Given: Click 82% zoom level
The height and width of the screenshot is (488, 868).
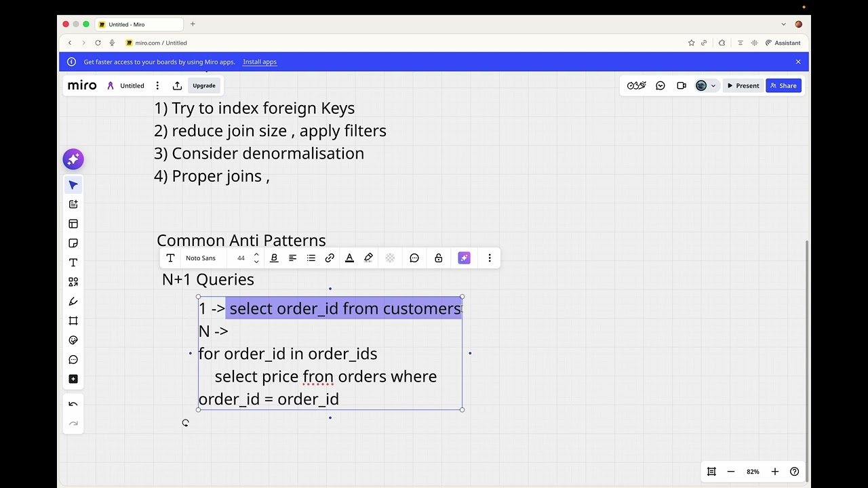Looking at the screenshot, I should point(753,472).
